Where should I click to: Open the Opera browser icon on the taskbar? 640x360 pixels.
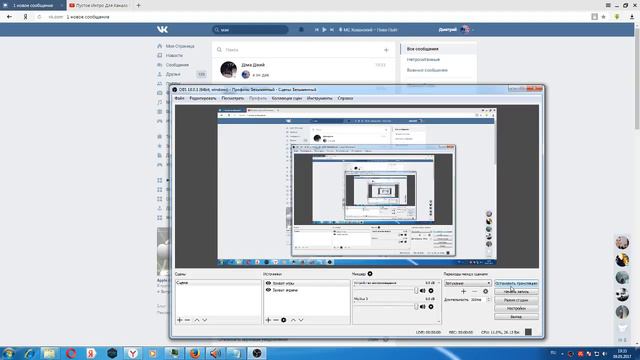point(71,353)
